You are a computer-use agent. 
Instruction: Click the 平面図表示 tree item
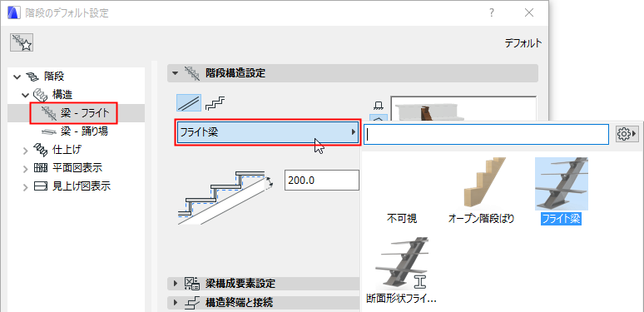pos(77,168)
